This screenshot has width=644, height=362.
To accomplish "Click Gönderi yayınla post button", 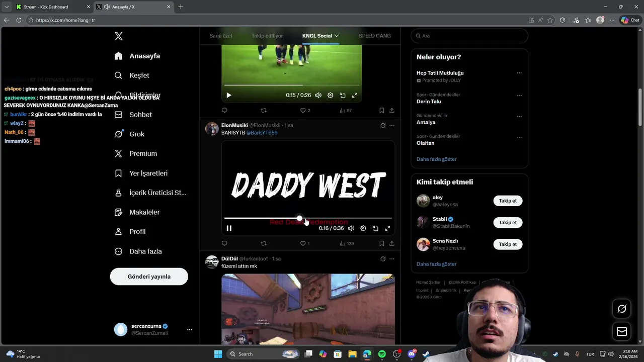I will (149, 277).
